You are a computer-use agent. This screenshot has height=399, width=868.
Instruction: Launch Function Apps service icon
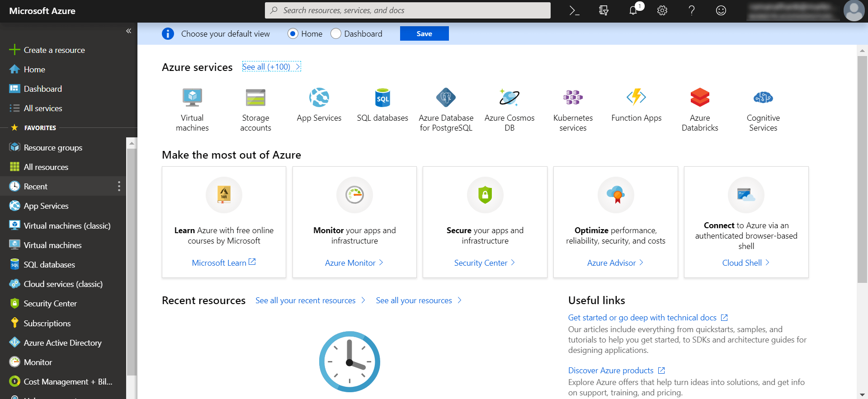point(636,98)
